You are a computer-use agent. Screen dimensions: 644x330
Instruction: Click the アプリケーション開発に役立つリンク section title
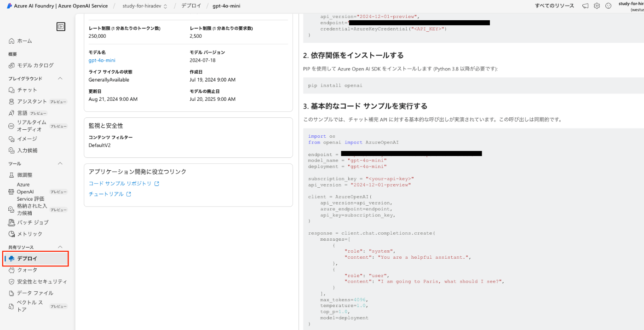[x=138, y=172]
